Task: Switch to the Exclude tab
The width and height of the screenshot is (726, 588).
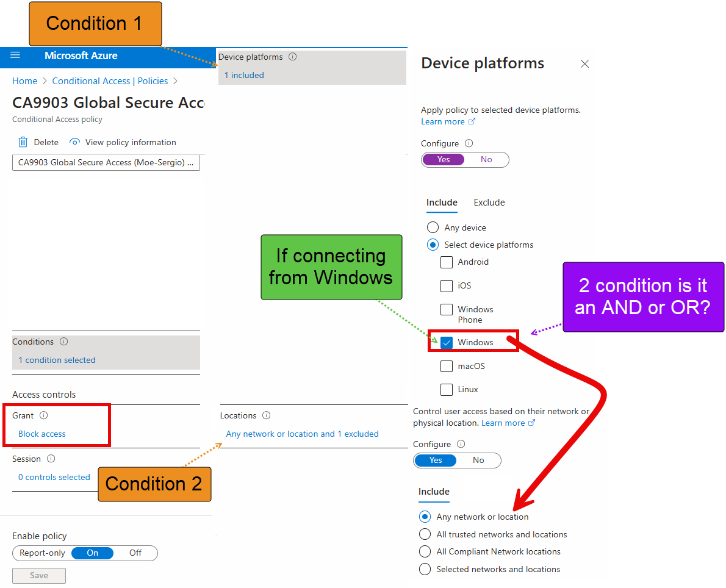Action: click(x=489, y=202)
